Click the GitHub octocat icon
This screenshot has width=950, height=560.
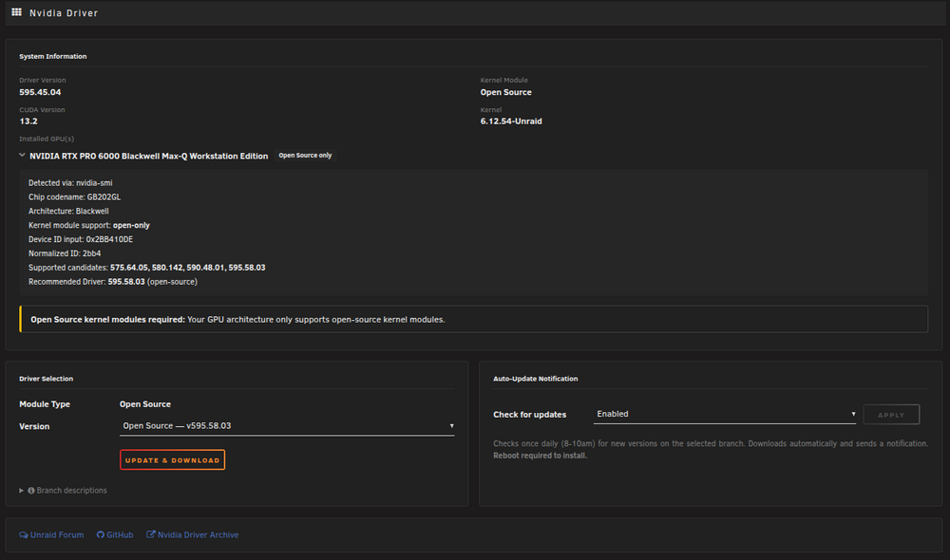point(101,535)
